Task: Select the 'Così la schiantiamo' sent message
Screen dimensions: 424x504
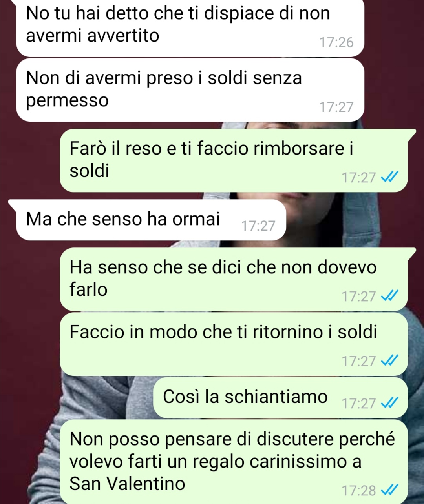Action: click(281, 398)
